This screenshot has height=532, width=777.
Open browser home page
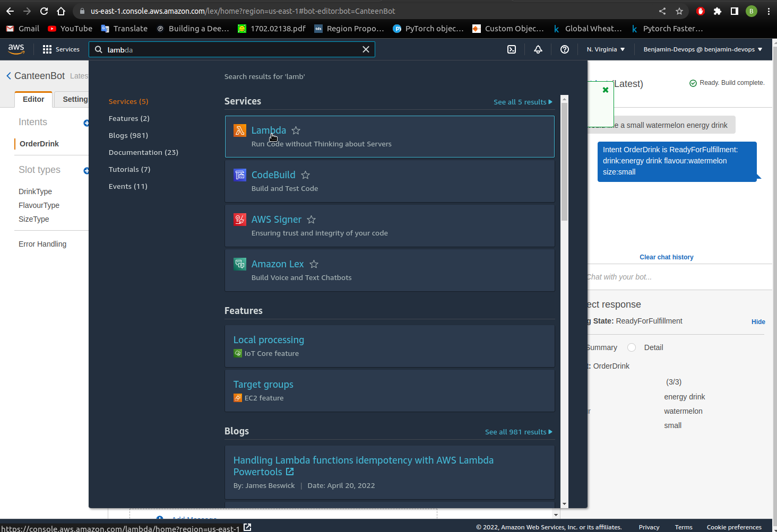61,11
